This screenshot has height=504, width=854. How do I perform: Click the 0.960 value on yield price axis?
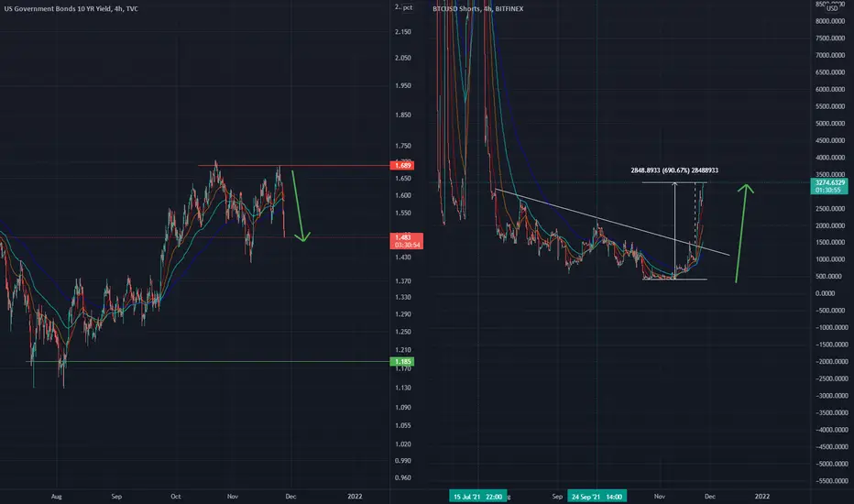tap(403, 477)
